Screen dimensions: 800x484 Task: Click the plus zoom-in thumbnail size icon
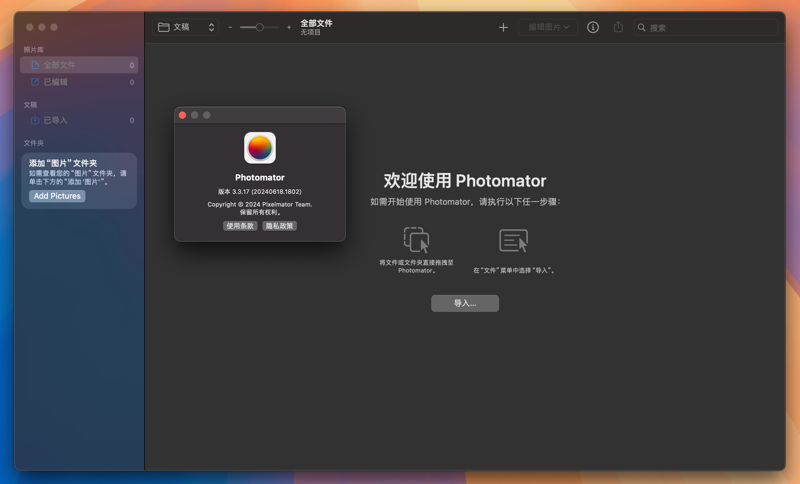[x=289, y=28]
